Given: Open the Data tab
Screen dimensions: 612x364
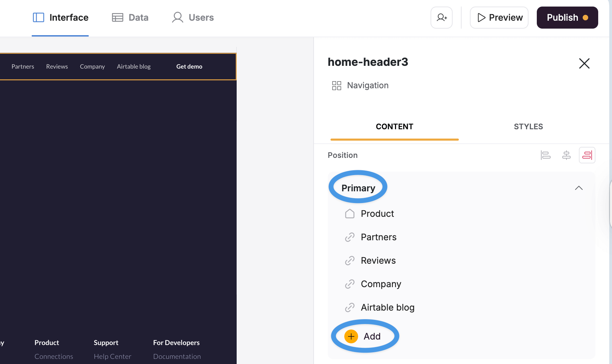Looking at the screenshot, I should click(130, 18).
